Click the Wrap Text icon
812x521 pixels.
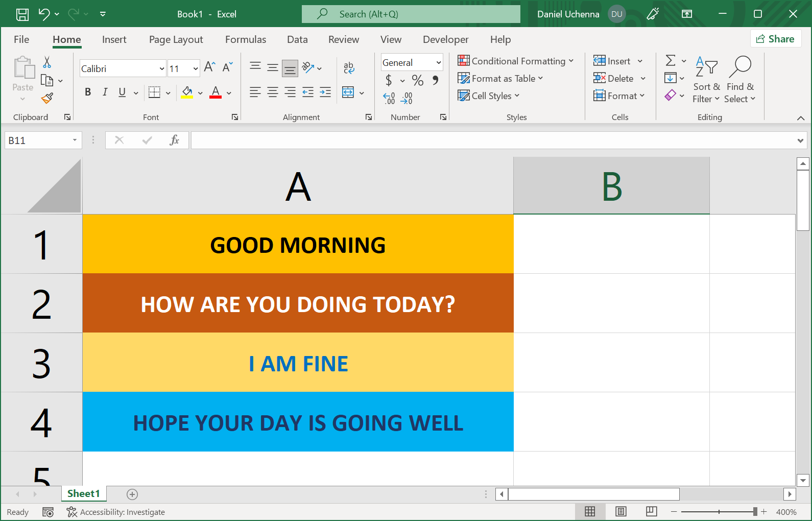(349, 67)
